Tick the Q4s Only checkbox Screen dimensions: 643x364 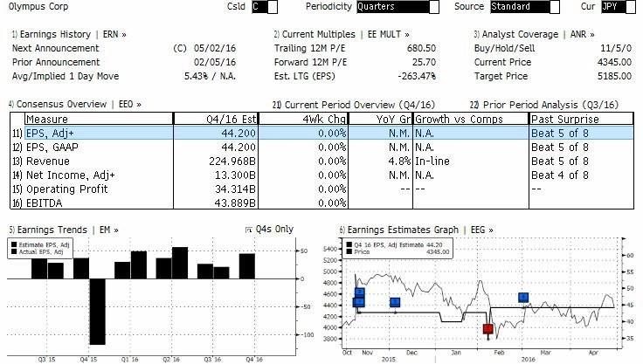click(248, 230)
